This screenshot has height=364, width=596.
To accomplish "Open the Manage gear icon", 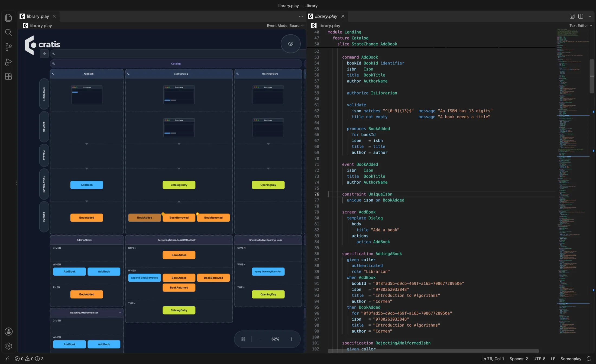I will pyautogui.click(x=8, y=346).
